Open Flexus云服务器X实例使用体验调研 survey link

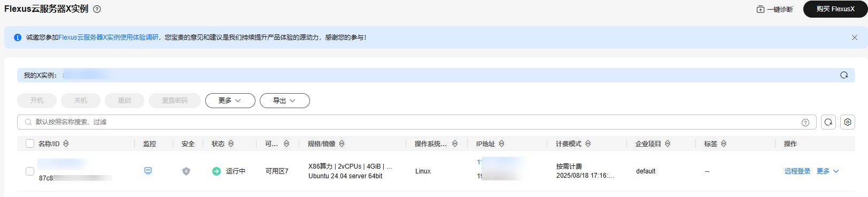108,37
